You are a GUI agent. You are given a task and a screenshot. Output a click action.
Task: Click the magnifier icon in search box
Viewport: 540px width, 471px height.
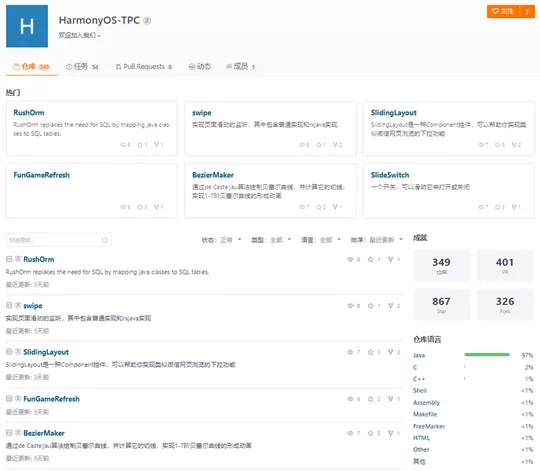tap(105, 240)
